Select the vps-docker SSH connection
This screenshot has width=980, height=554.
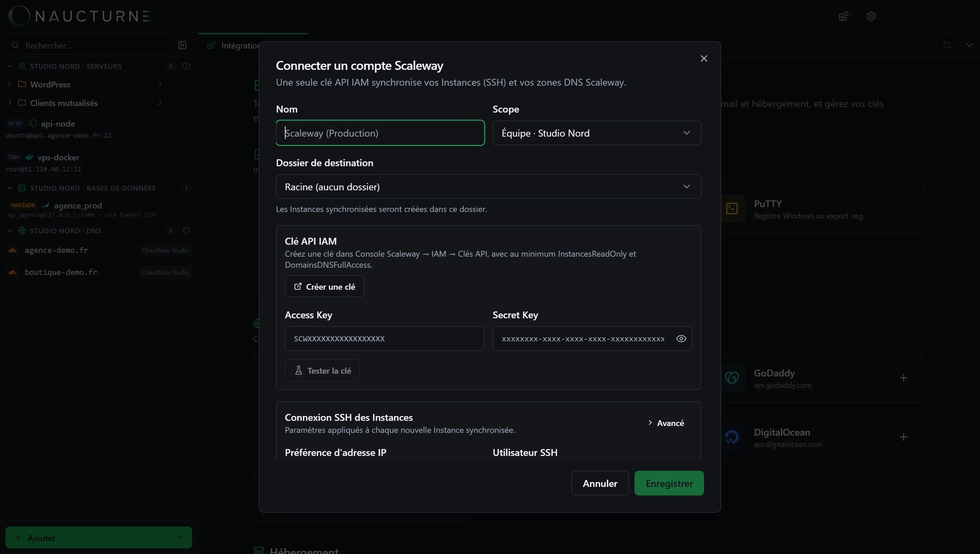[x=98, y=163]
